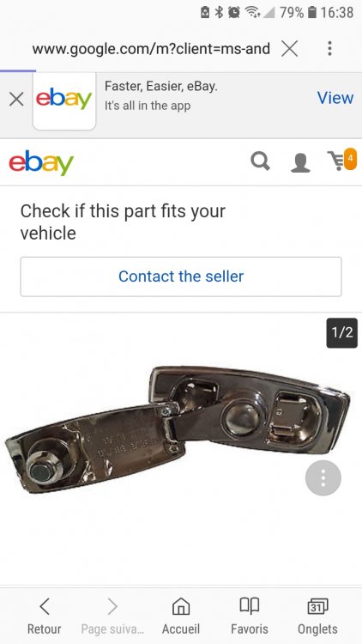
Task: Open the Favoris bookmarks
Action: [249, 616]
